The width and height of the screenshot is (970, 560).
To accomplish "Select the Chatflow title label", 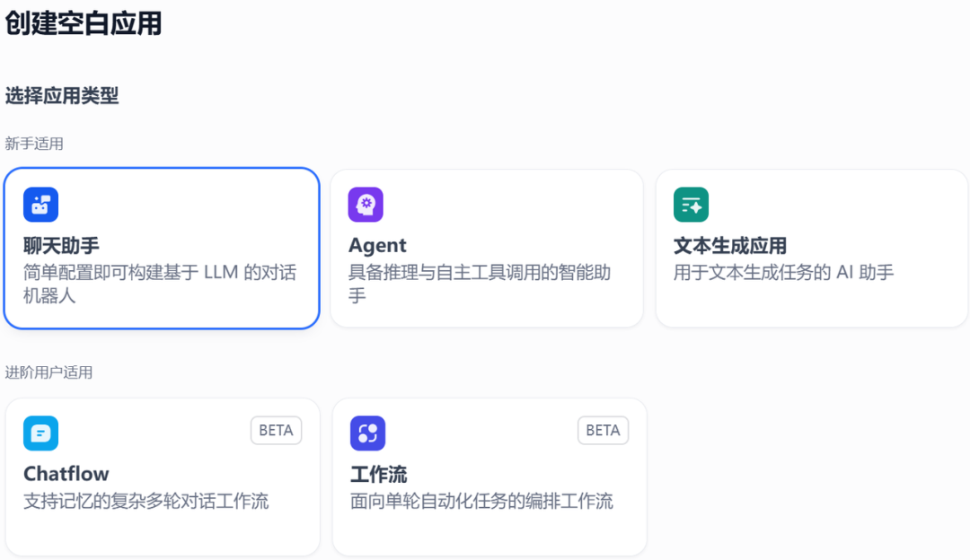I will 66,474.
